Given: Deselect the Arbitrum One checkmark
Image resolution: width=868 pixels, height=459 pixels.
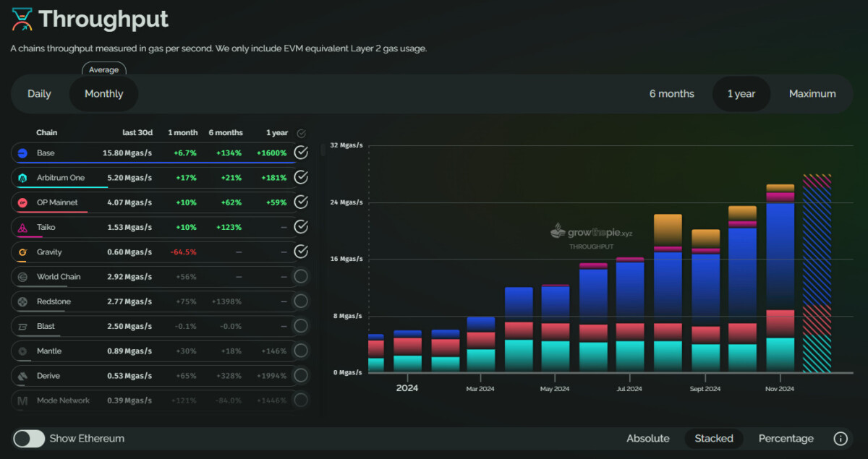Looking at the screenshot, I should pyautogui.click(x=301, y=177).
